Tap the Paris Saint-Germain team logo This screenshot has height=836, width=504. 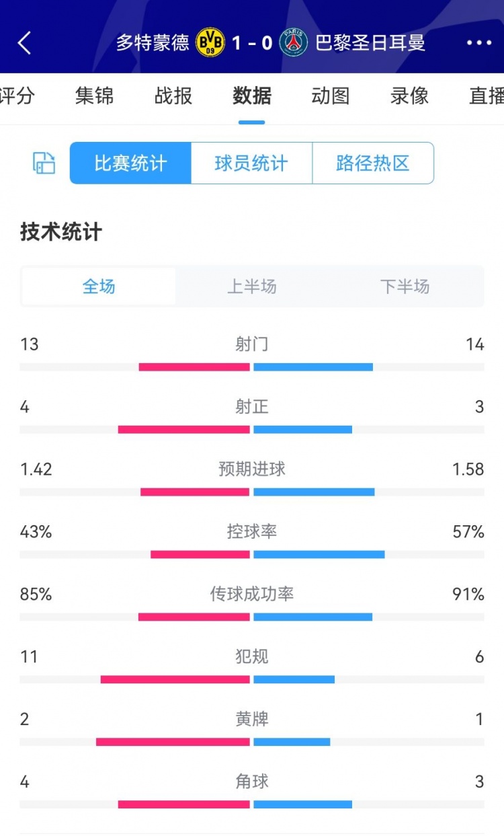click(294, 42)
